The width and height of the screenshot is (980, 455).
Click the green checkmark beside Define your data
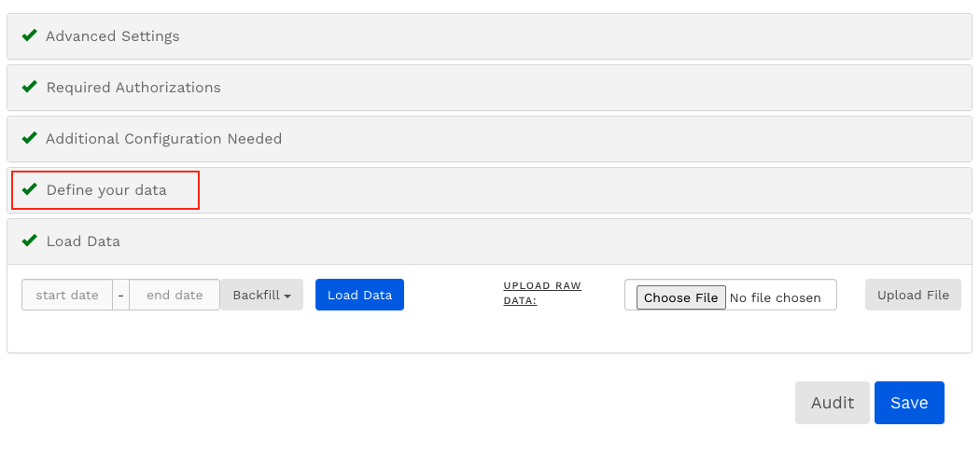[x=29, y=189]
